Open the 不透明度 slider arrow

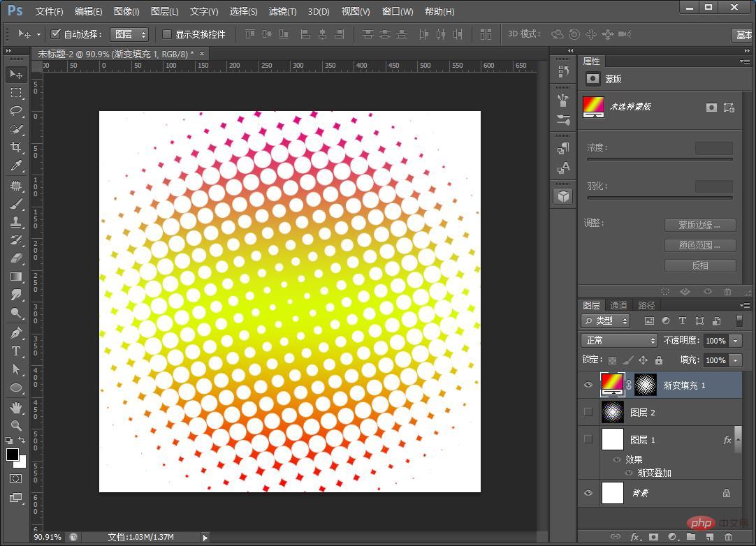(735, 341)
